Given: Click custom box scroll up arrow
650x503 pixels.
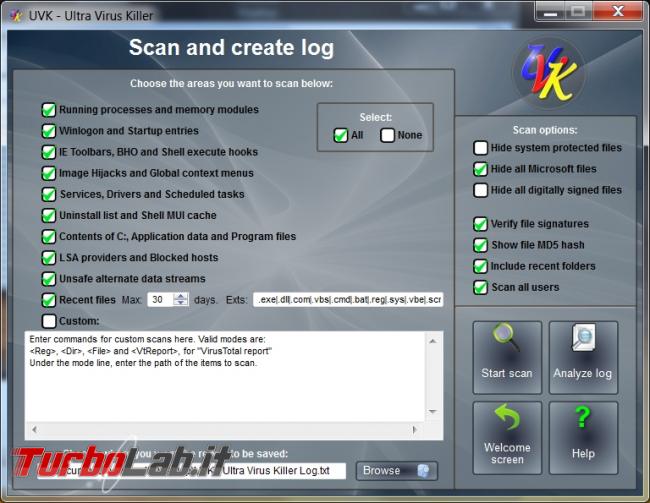Looking at the screenshot, I should click(433, 341).
